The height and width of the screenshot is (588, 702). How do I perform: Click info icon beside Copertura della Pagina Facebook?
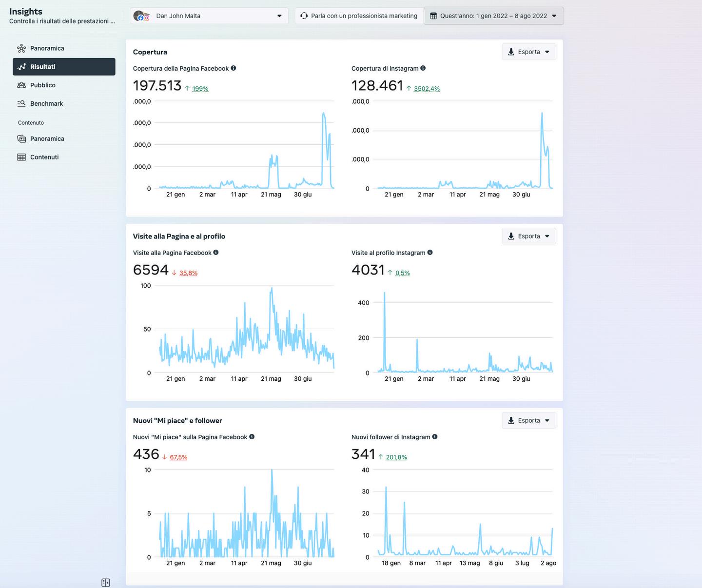point(234,68)
